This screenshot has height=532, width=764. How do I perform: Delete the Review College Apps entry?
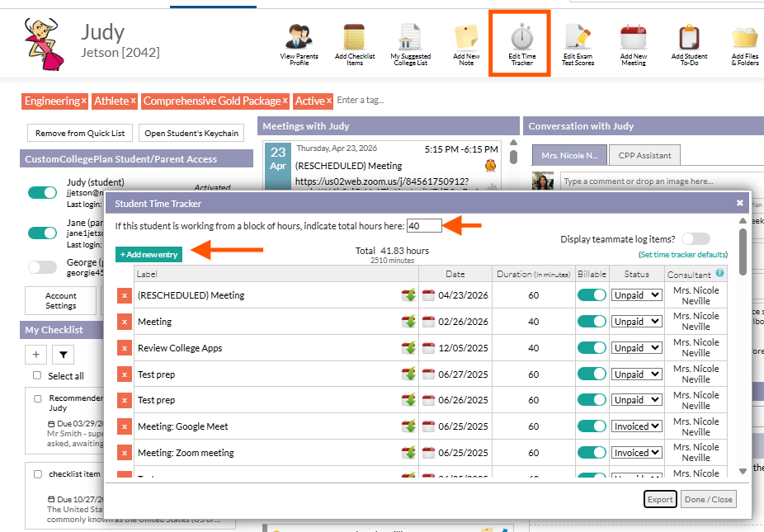[x=125, y=348]
